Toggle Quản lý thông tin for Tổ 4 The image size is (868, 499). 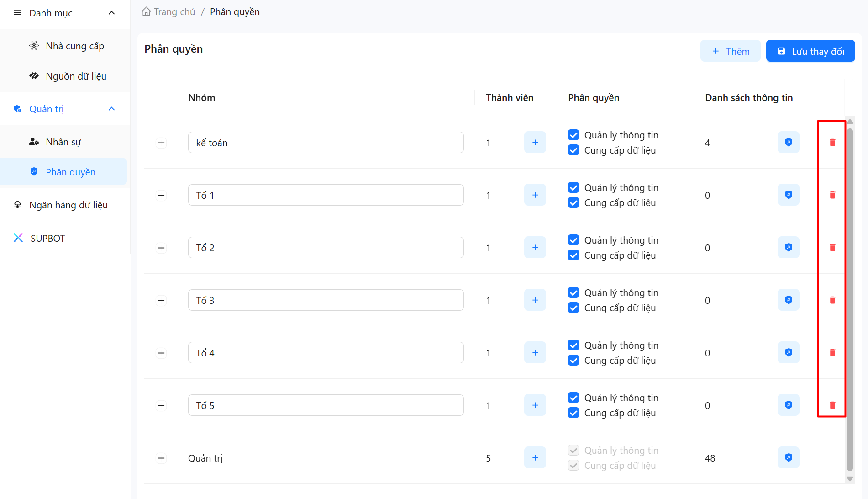[x=573, y=345]
